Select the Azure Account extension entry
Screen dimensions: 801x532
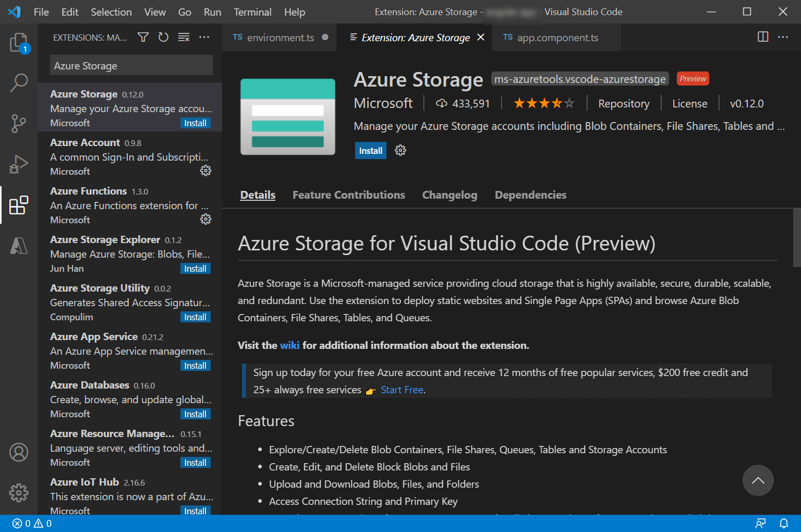pos(130,156)
